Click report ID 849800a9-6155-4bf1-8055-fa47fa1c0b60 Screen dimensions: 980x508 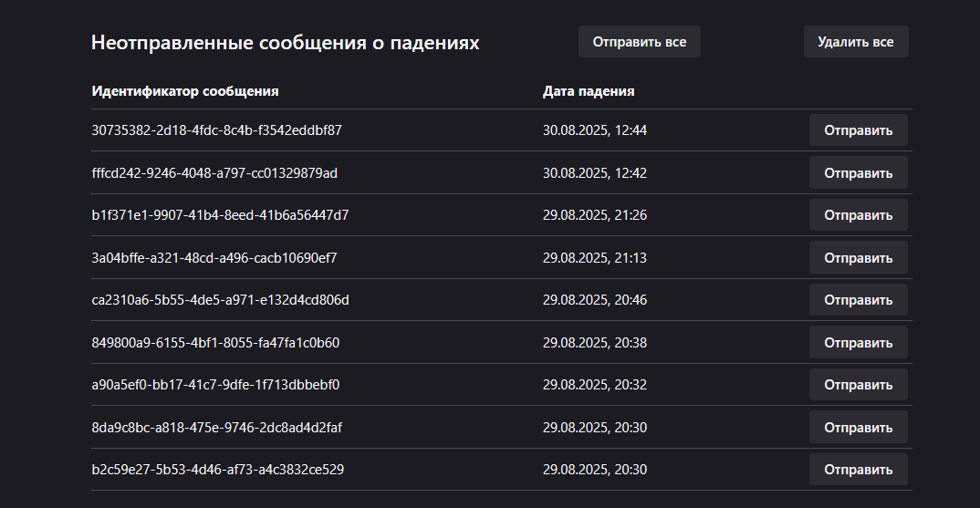215,343
